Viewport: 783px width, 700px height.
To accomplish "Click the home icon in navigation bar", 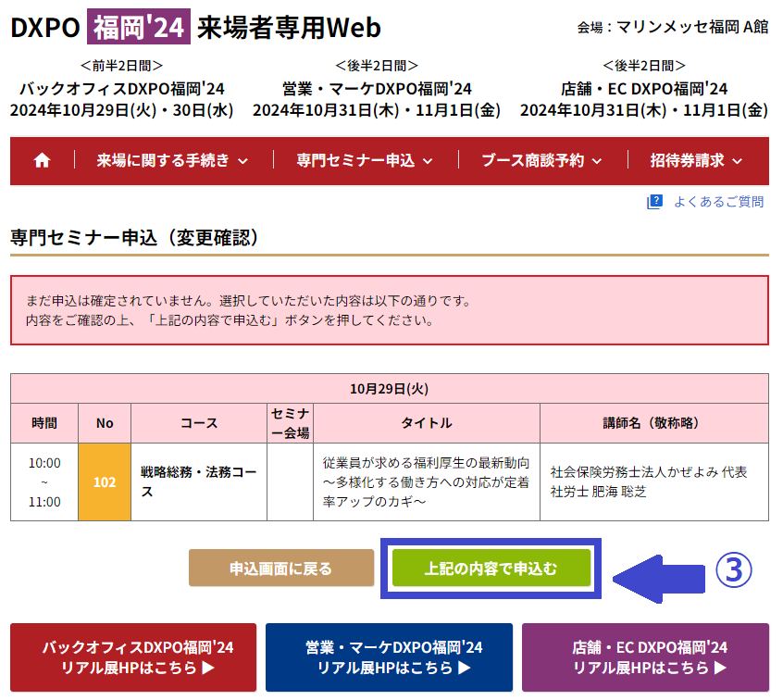I will click(x=42, y=160).
